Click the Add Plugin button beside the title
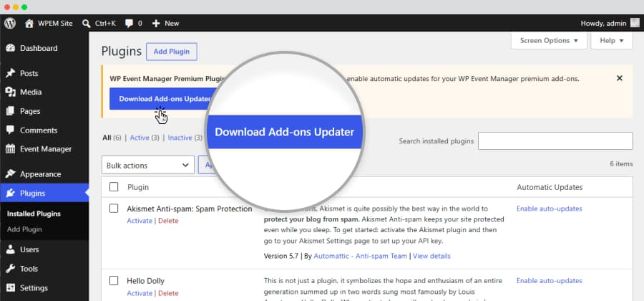Viewport: 644px width, 301px height. pyautogui.click(x=172, y=52)
